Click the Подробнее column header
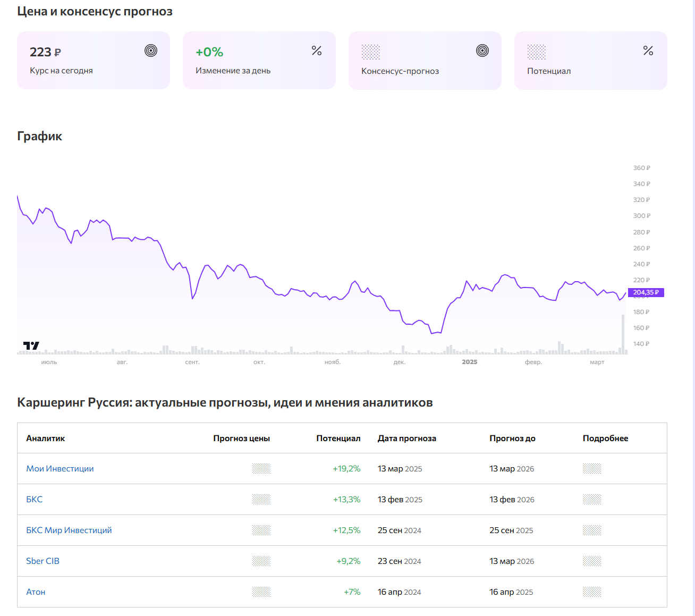 (x=606, y=438)
